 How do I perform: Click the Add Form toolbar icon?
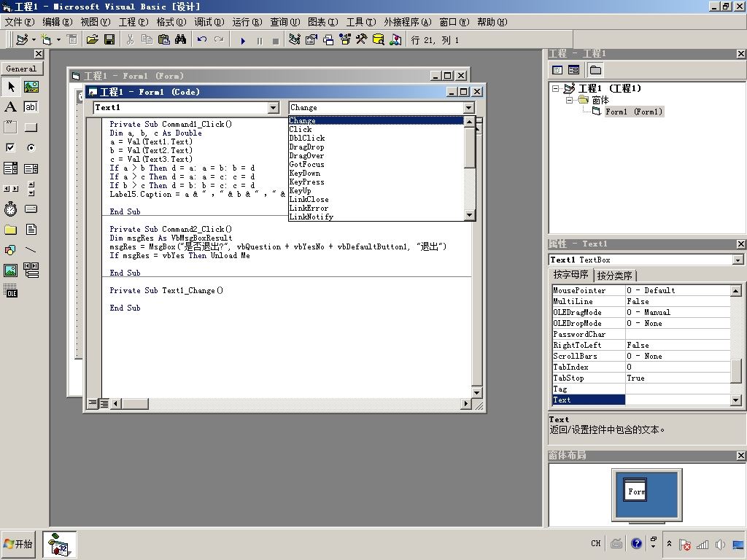pos(46,39)
